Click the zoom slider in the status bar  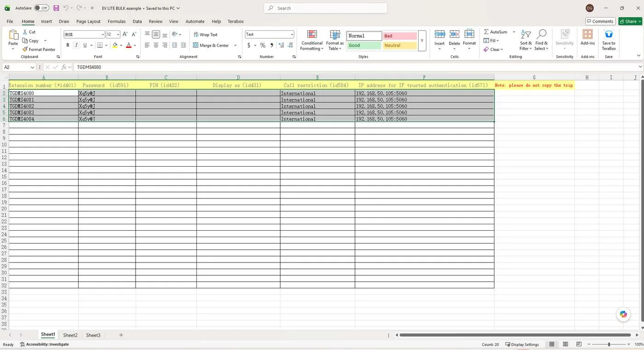pyautogui.click(x=609, y=344)
